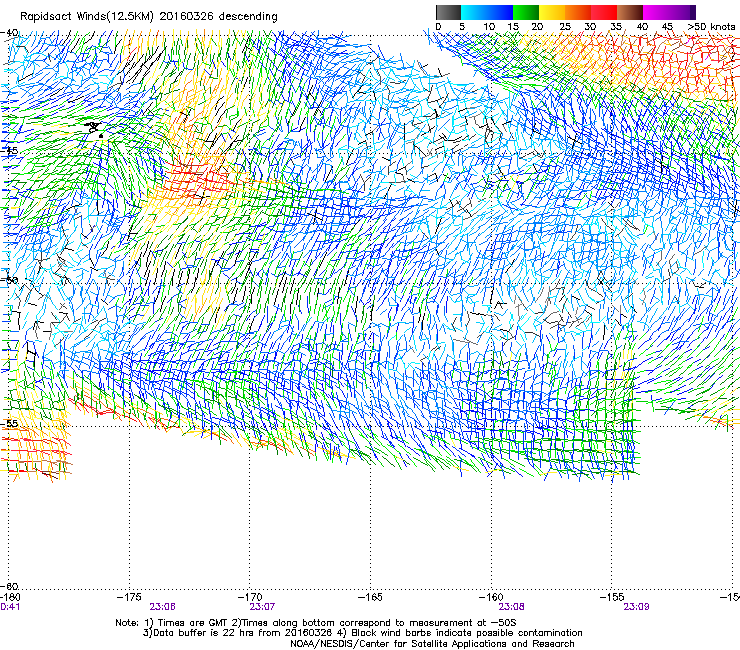Click the longitude label '-180'
The height and width of the screenshot is (650, 740).
pyautogui.click(x=9, y=597)
